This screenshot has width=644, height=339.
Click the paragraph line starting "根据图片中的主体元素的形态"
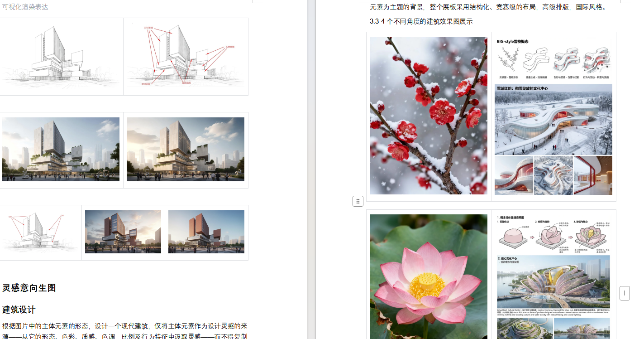click(125, 326)
